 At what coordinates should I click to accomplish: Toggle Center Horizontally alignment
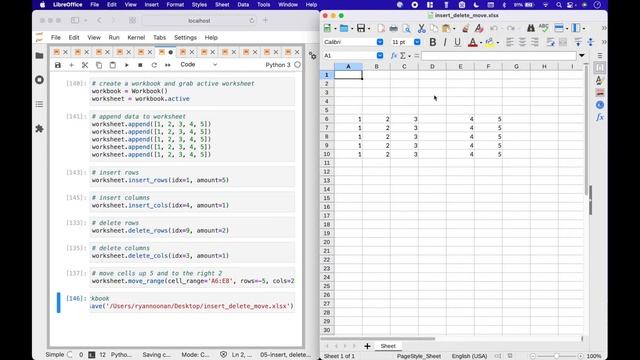click(522, 42)
